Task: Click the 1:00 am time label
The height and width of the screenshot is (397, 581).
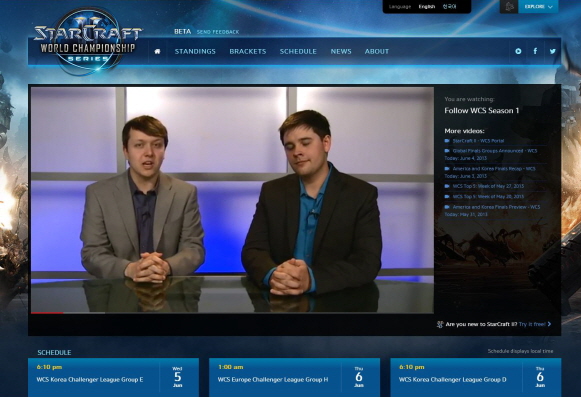Action: click(230, 367)
